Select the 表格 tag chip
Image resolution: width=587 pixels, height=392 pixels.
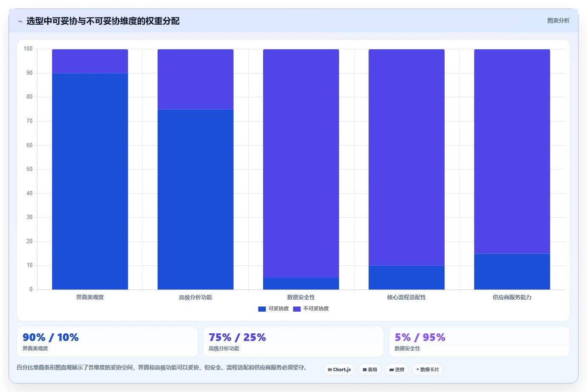pos(370,369)
